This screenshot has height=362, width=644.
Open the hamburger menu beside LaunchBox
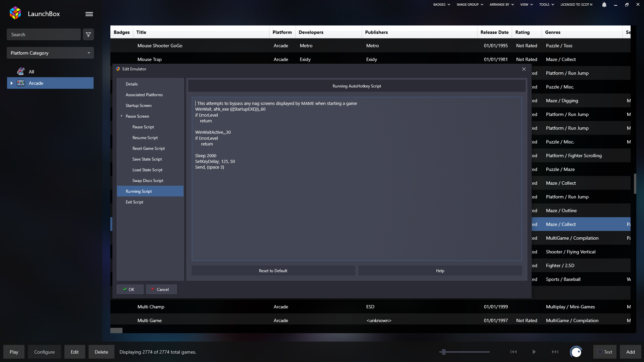89,14
